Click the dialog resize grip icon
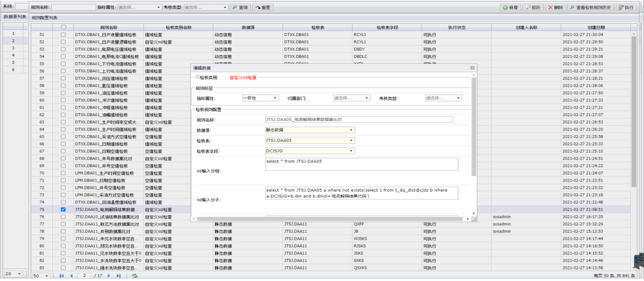644x281 pixels. pyautogui.click(x=474, y=219)
